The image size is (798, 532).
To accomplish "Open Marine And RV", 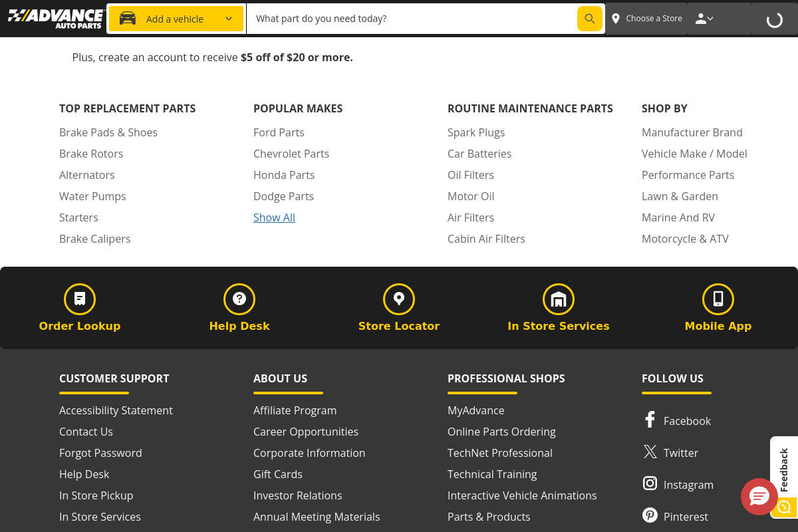I will 678,217.
